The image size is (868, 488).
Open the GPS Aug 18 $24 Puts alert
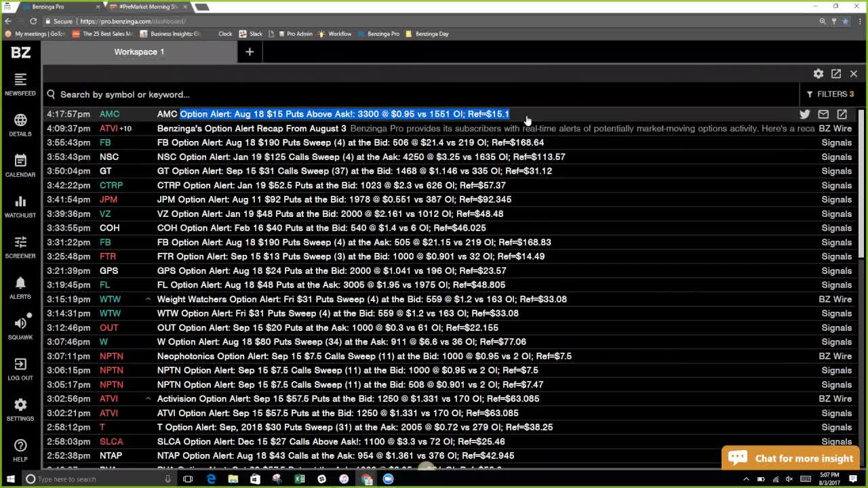click(332, 270)
